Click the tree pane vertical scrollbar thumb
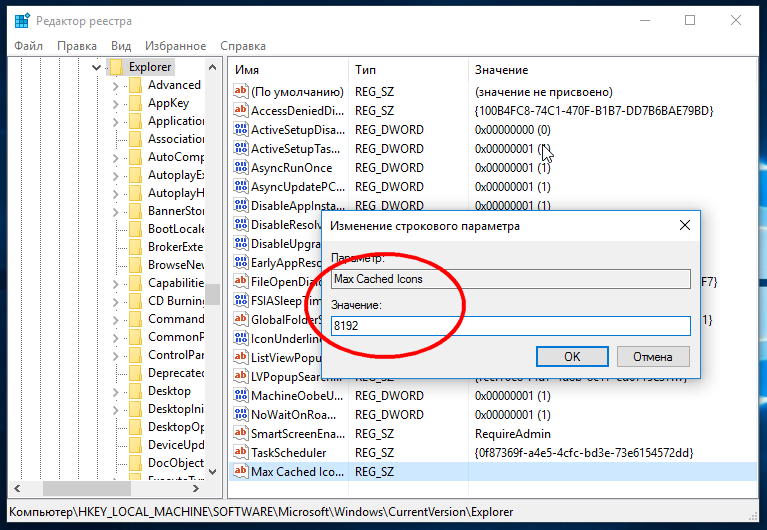The width and height of the screenshot is (767, 530). pos(212,295)
